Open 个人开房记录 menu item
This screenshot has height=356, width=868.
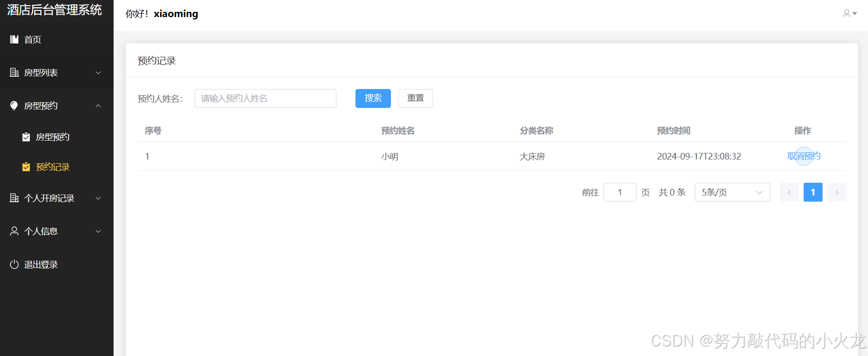click(x=57, y=198)
